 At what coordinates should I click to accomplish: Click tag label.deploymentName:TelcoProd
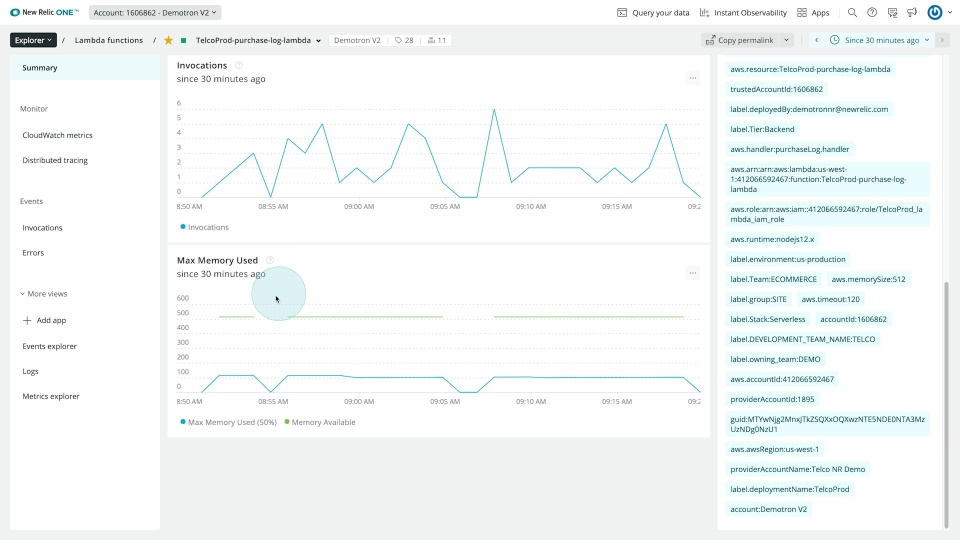(789, 490)
